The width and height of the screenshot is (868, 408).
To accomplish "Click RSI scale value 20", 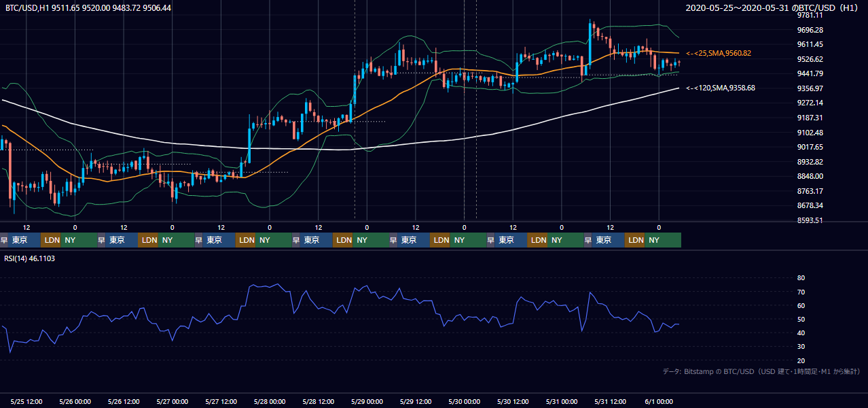I will pyautogui.click(x=801, y=360).
